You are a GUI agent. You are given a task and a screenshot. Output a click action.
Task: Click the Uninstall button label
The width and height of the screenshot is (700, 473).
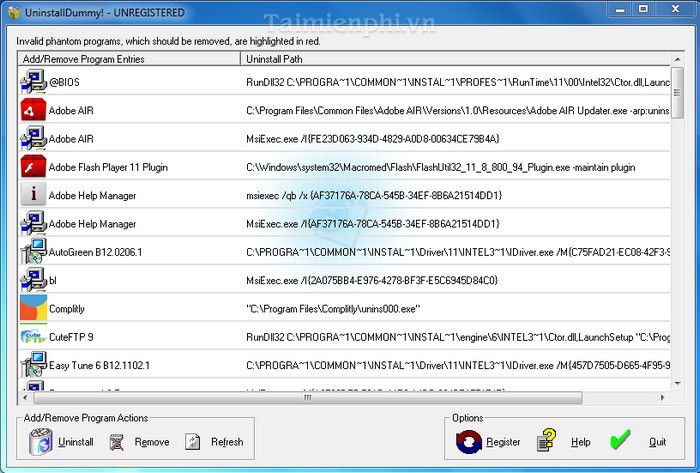tap(76, 442)
